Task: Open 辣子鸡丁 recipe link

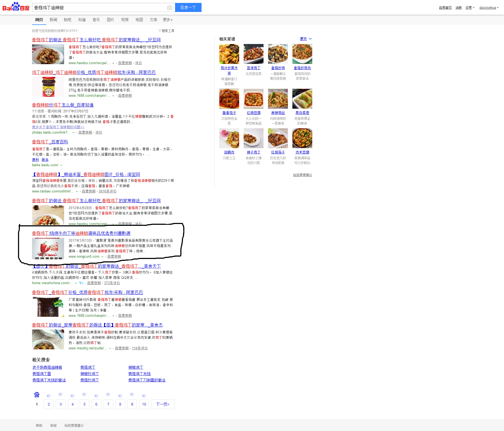Action: [253, 152]
